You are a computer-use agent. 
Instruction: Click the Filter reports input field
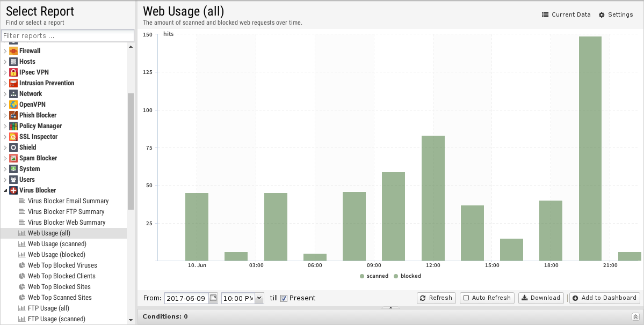[67, 35]
